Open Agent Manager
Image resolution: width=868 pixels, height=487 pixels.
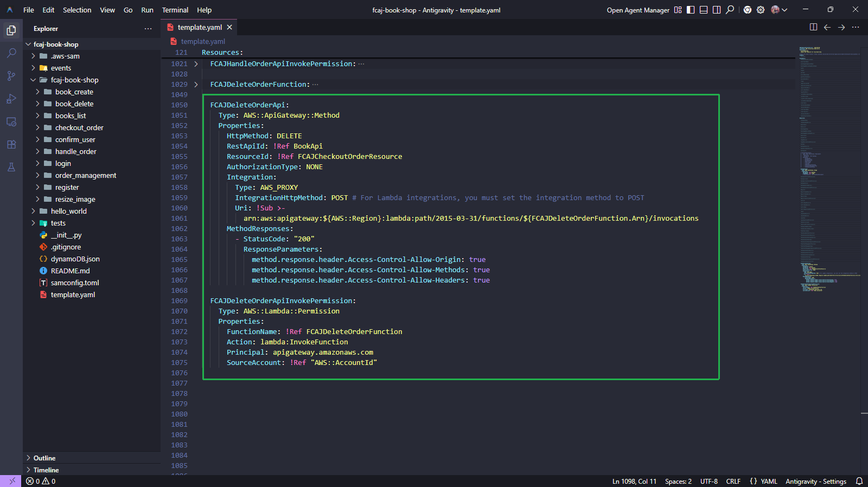click(x=638, y=10)
